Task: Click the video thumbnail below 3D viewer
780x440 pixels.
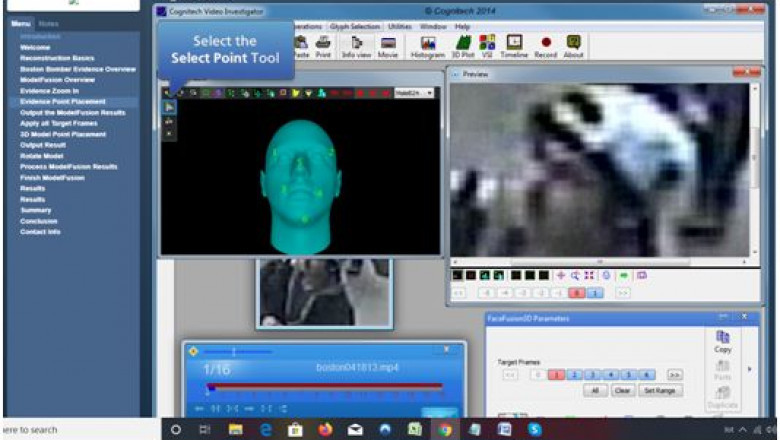Action: point(324,292)
